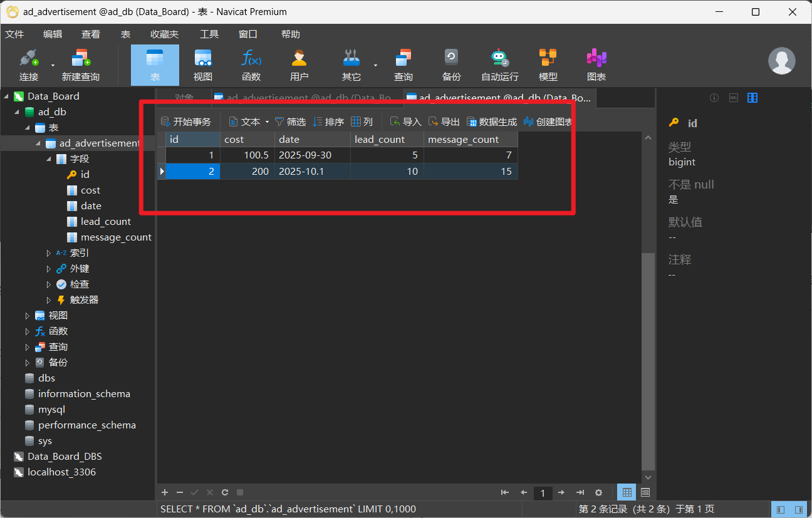The height and width of the screenshot is (518, 812).
Task: Collapse the 字段 fields node
Action: [49, 158]
